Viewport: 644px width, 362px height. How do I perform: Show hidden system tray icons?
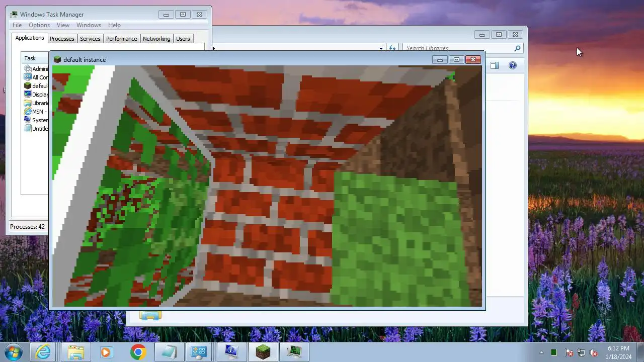point(541,352)
